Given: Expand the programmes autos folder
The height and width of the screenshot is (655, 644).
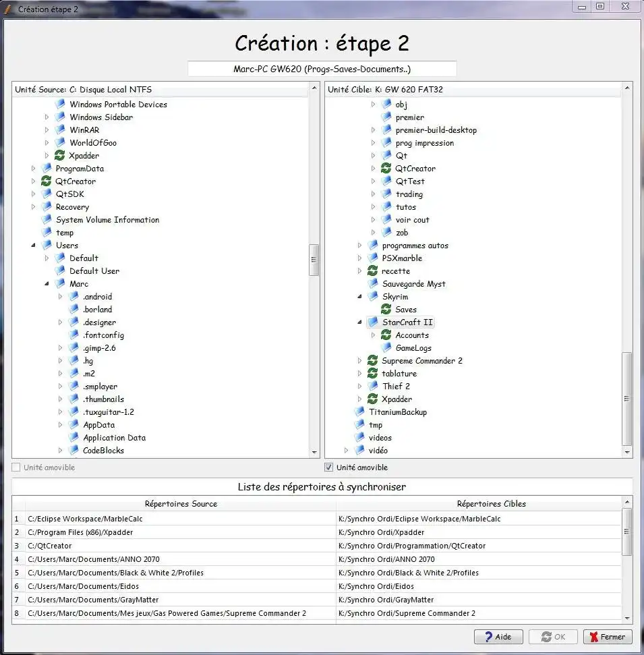Looking at the screenshot, I should (x=359, y=246).
